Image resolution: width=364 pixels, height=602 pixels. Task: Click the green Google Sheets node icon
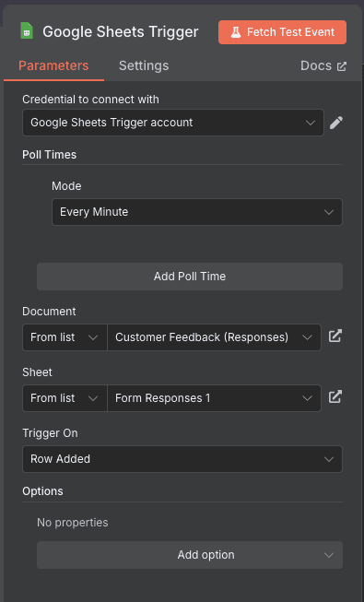pyautogui.click(x=27, y=31)
